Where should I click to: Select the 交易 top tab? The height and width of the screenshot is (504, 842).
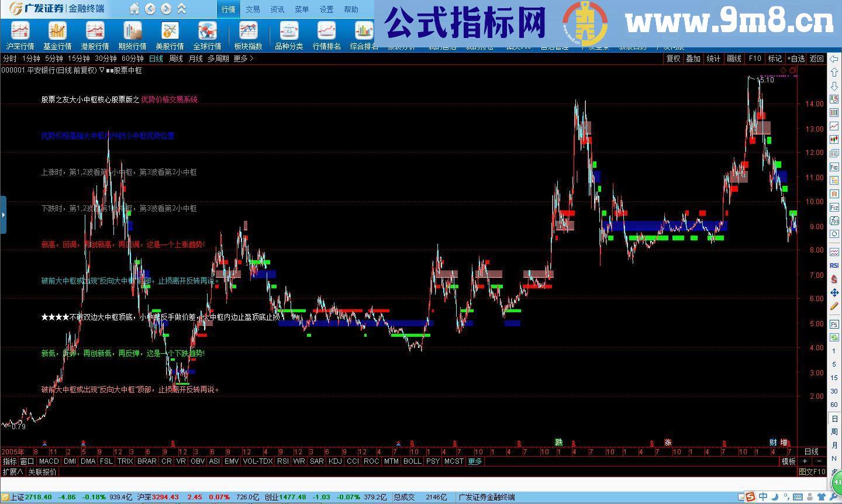tap(253, 9)
